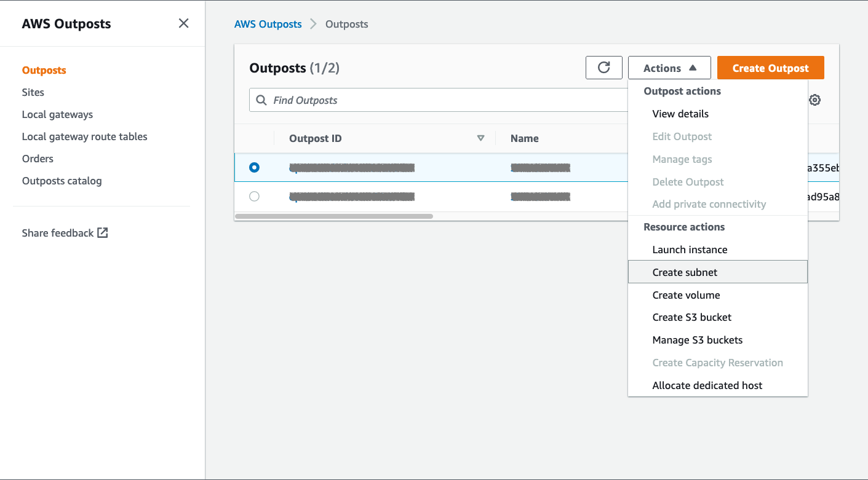Image resolution: width=868 pixels, height=480 pixels.
Task: Click the Outposts (1/2) table heading
Action: pos(295,68)
